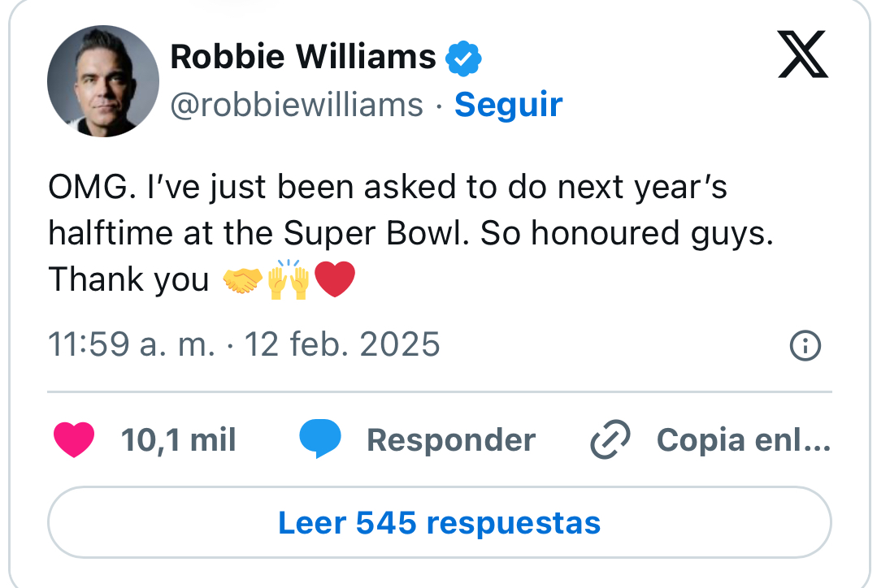Click the chain link icon
Viewport: 877px width, 588px height.
[610, 440]
